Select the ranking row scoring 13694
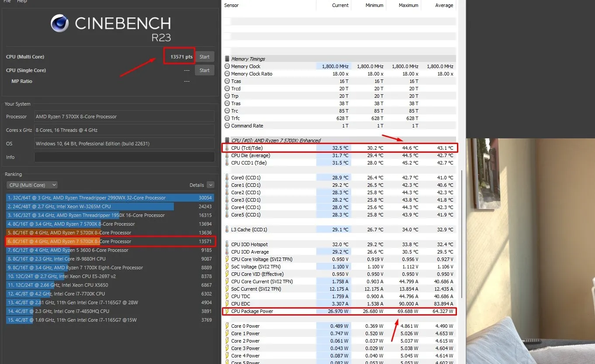Screen dimensions: 595x364 pyautogui.click(x=110, y=224)
